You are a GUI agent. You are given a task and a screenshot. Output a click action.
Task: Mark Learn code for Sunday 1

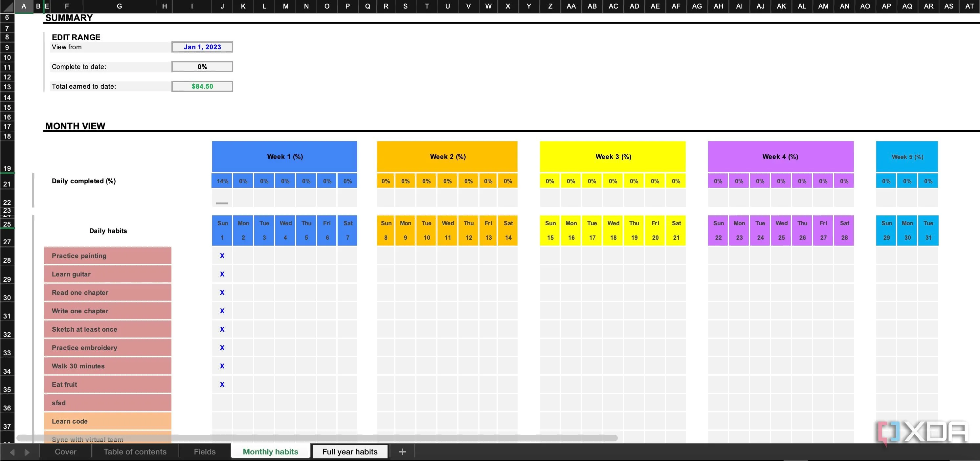coord(222,421)
